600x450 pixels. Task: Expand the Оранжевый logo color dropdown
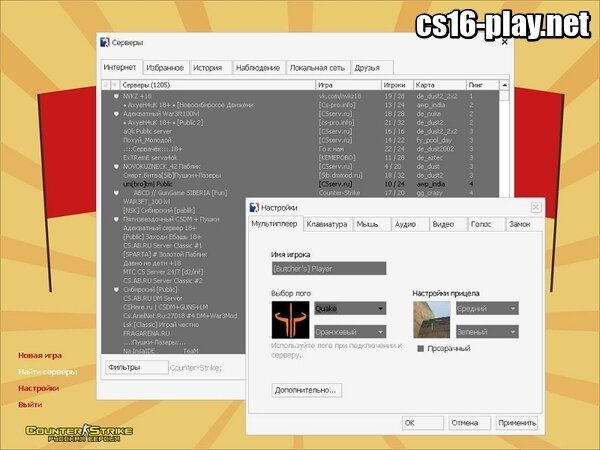pos(350,331)
